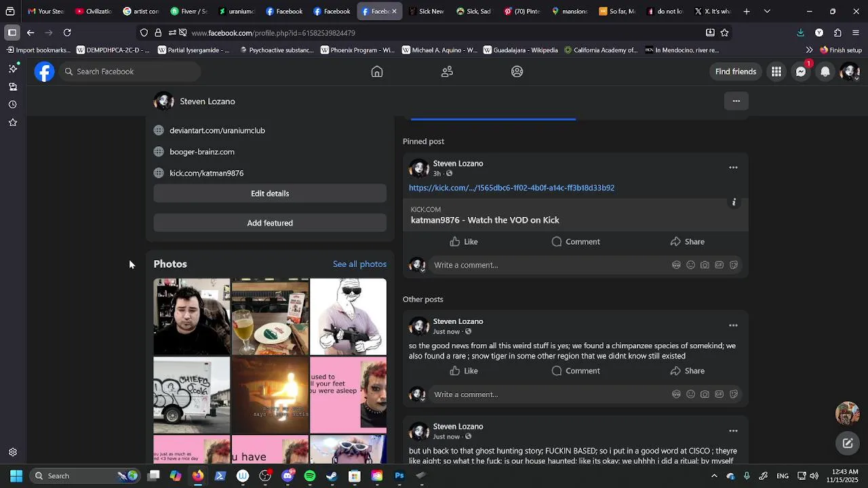
Task: Add a sticker in chimpanzee post comment box
Action: tap(733, 394)
